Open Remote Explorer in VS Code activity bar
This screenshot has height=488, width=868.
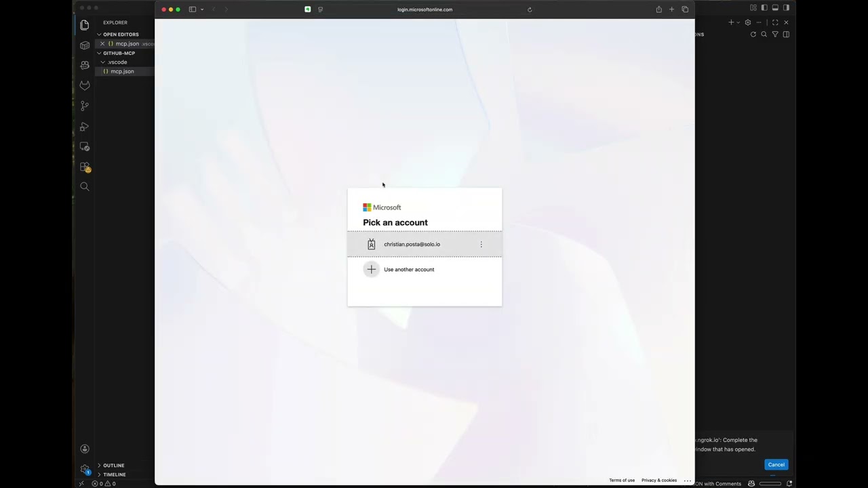point(85,146)
